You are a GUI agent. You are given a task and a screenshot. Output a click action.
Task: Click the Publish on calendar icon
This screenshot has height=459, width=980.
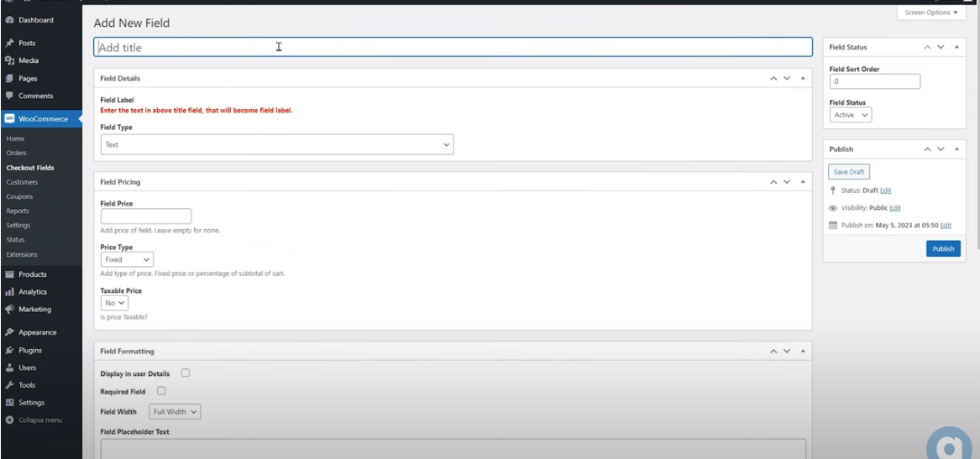click(832, 226)
